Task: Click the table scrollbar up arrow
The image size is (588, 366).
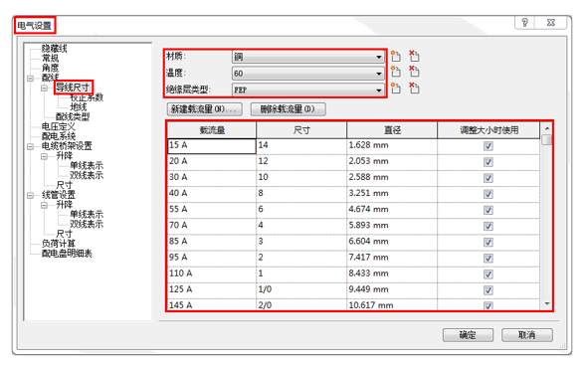Action: pyautogui.click(x=547, y=128)
